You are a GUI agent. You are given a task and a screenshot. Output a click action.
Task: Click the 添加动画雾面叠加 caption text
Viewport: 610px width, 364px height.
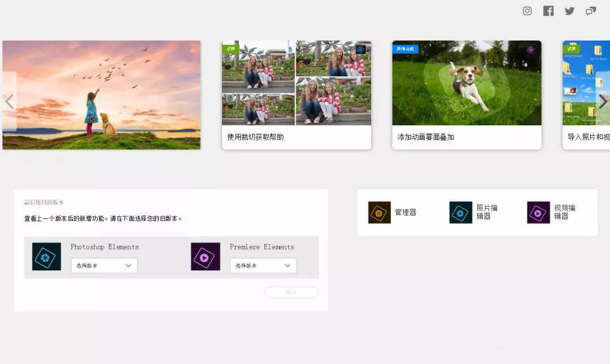point(426,137)
